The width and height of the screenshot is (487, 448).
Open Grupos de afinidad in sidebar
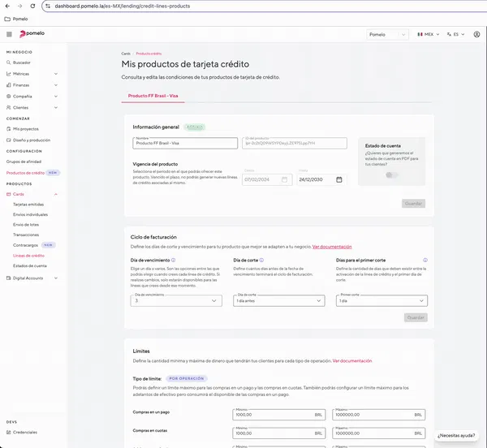tap(24, 162)
